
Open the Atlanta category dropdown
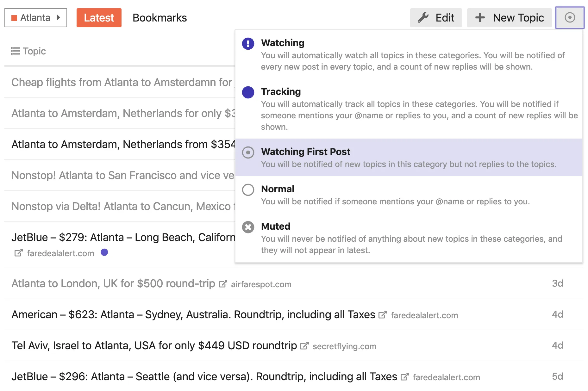(36, 18)
